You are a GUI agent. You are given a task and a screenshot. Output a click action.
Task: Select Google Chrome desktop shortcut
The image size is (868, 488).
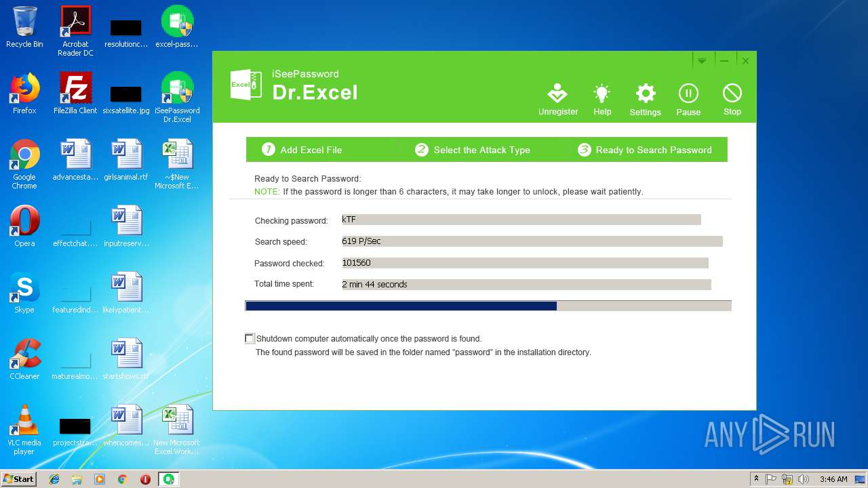[x=24, y=164]
